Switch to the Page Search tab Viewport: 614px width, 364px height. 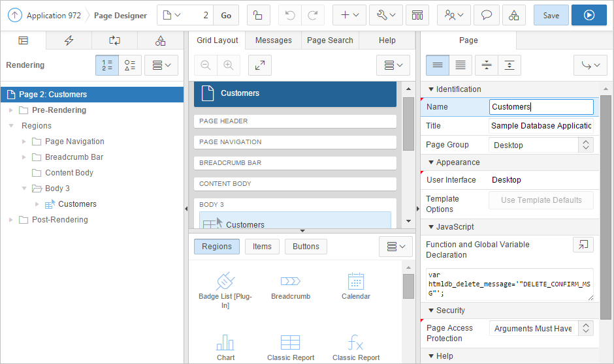coord(330,40)
